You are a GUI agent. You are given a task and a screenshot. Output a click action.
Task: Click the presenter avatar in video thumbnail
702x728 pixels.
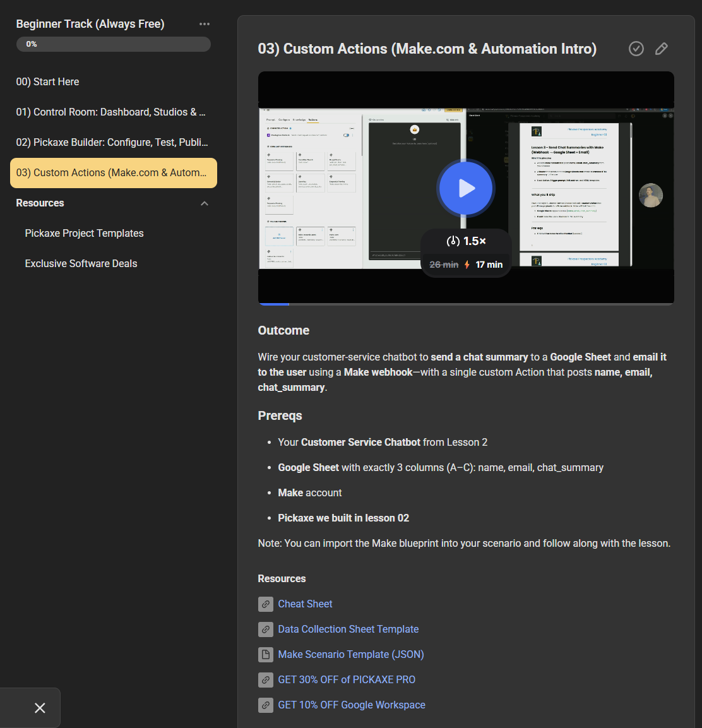pyautogui.click(x=650, y=196)
